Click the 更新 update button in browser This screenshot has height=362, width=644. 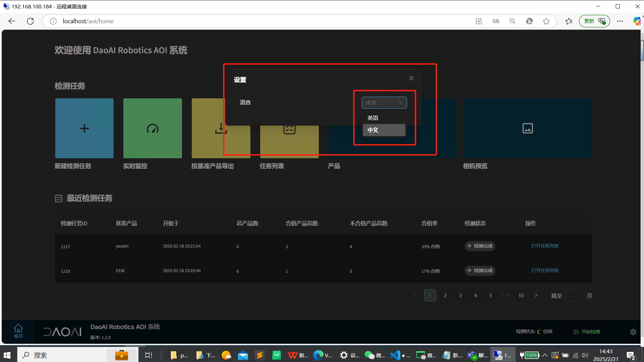pyautogui.click(x=594, y=21)
